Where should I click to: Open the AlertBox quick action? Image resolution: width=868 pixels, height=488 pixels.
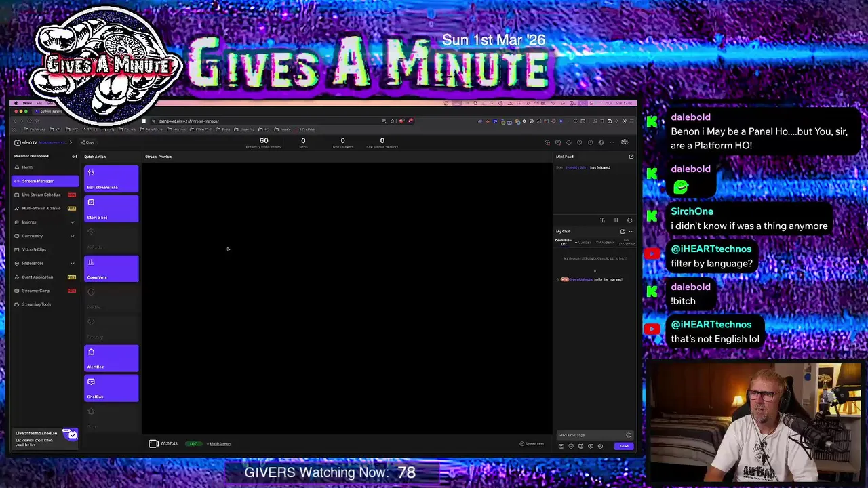(x=111, y=359)
